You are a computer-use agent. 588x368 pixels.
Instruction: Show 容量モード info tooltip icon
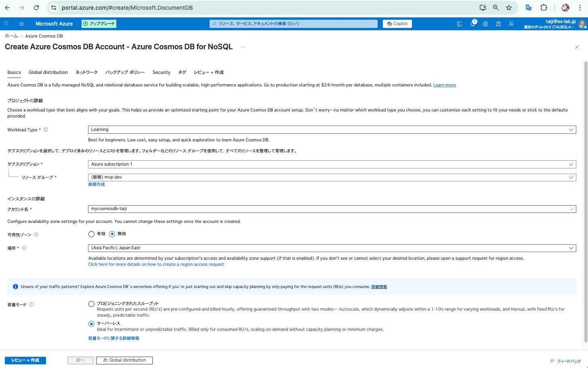[x=31, y=305]
